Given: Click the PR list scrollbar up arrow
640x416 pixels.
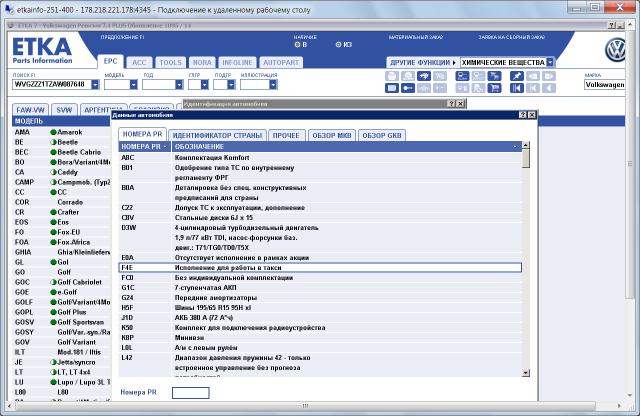Looking at the screenshot, I should (526, 145).
